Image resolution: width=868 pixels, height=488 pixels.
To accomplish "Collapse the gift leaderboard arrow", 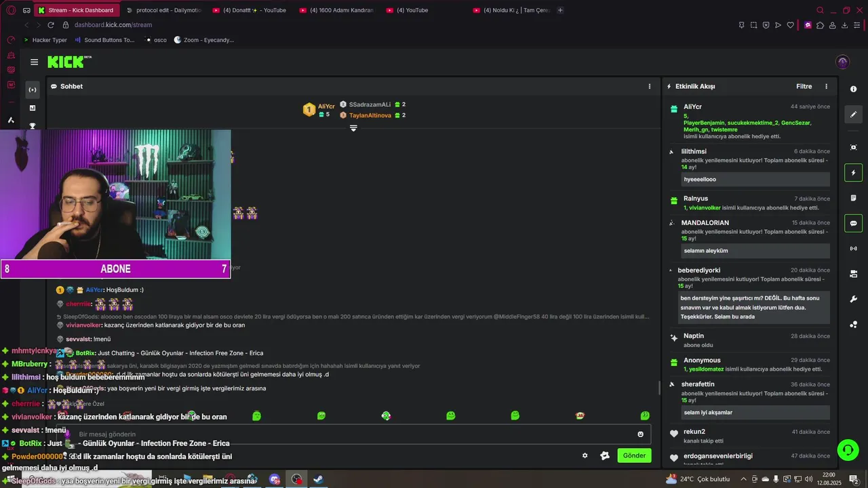I will (353, 128).
